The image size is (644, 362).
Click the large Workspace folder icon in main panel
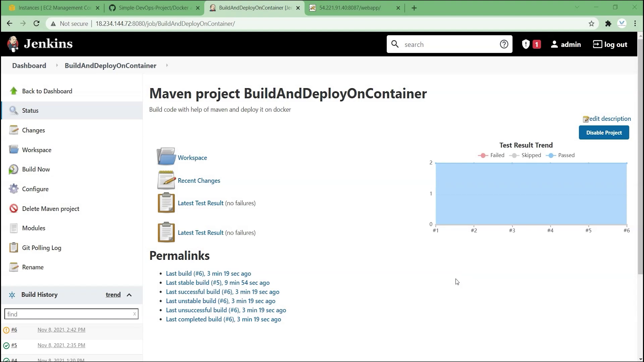(x=166, y=157)
